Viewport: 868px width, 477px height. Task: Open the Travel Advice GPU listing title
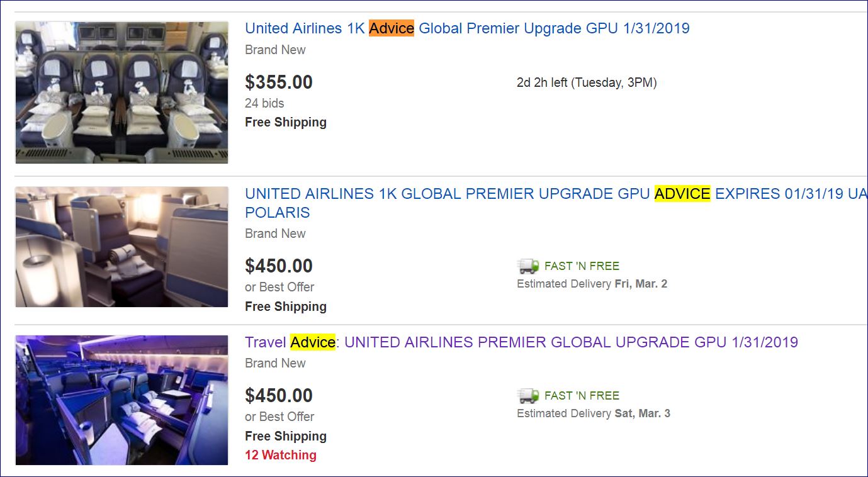pyautogui.click(x=521, y=342)
